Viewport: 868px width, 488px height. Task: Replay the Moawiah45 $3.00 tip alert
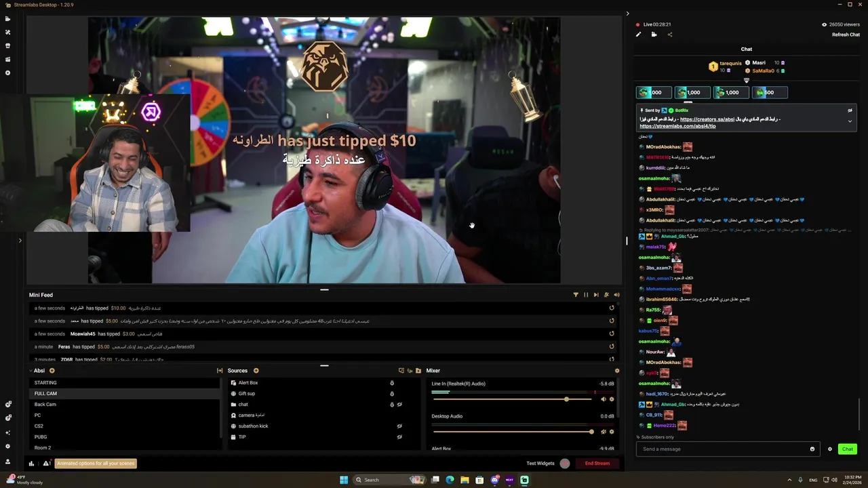612,333
